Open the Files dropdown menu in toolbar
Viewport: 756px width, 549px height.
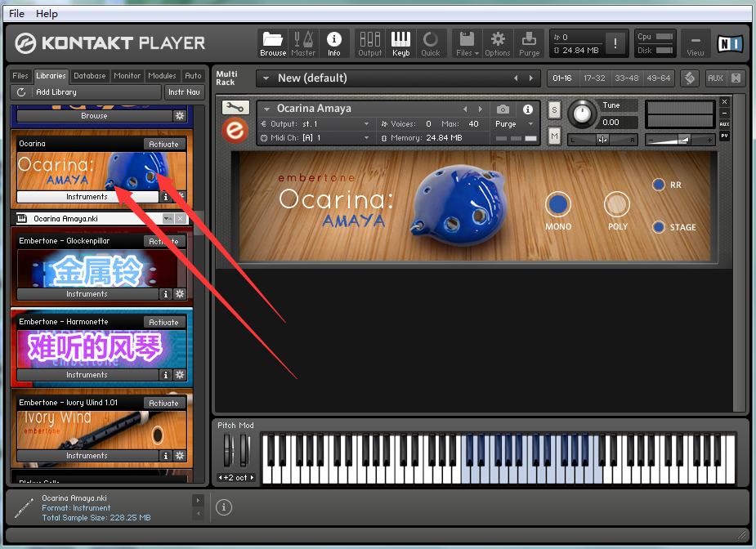(467, 43)
